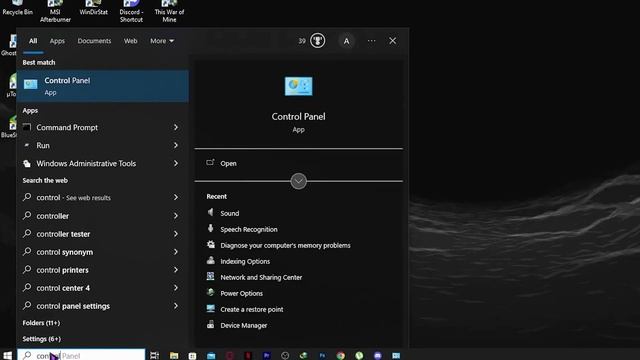Open This War of Mine shortcut
640x360 pixels.
tap(169, 11)
